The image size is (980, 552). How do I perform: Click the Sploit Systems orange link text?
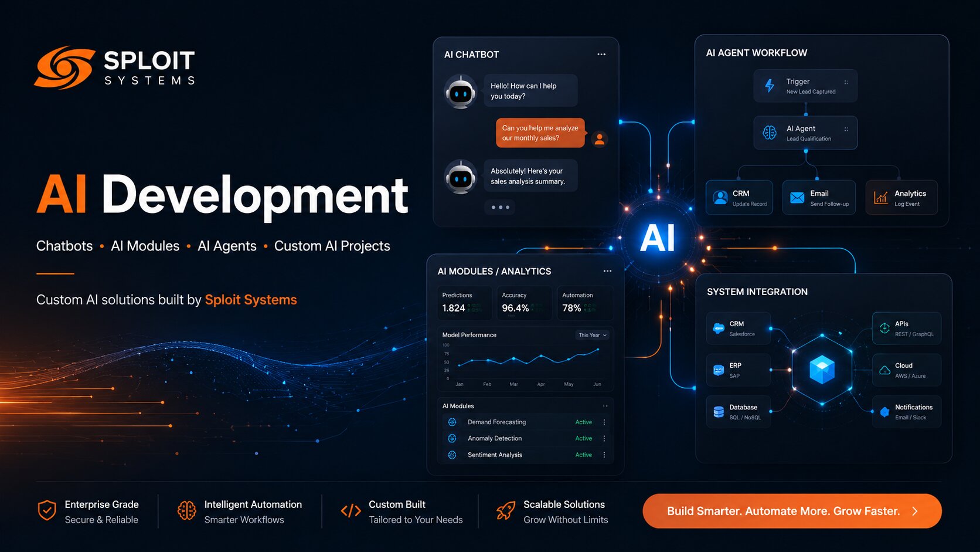click(251, 300)
